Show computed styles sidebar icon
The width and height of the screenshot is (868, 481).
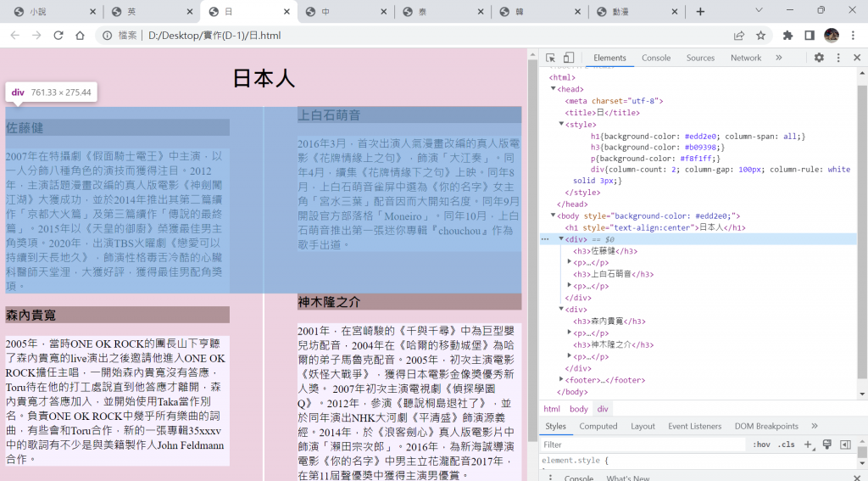(x=845, y=445)
